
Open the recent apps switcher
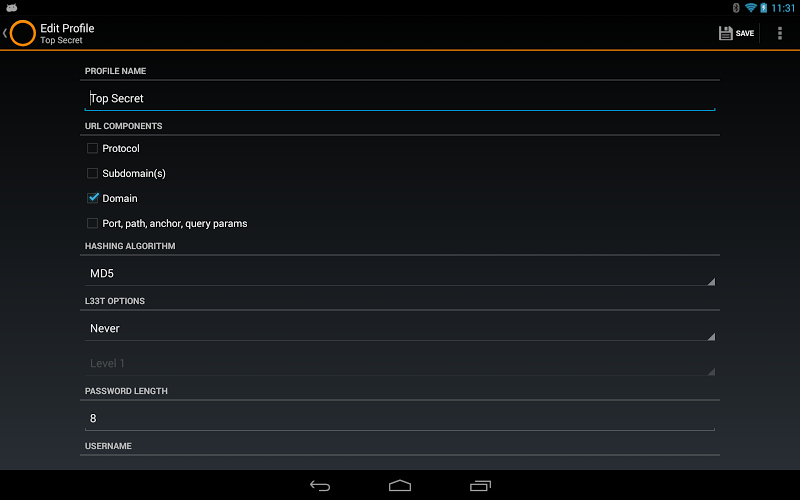(480, 486)
